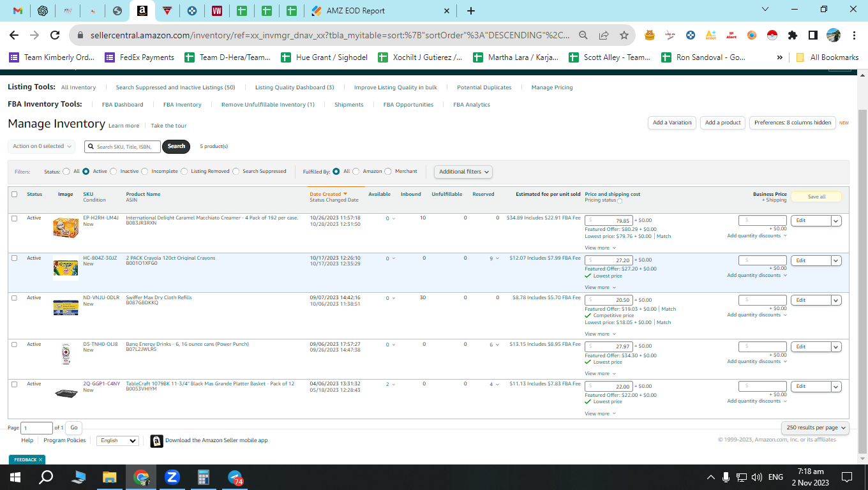Click the black Search button
The width and height of the screenshot is (868, 490).
[177, 146]
